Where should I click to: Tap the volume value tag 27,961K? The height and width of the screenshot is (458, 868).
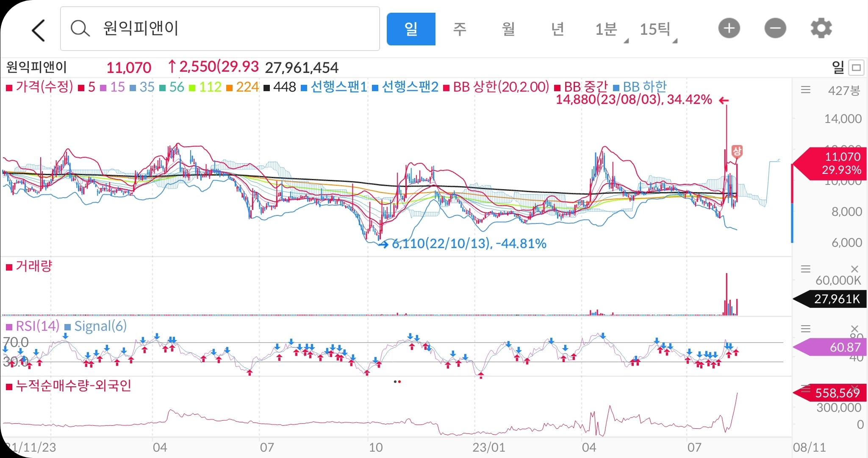click(x=830, y=299)
